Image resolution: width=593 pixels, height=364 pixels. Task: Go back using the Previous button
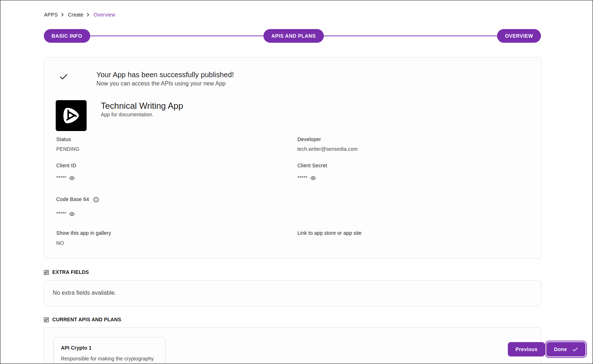(x=526, y=349)
